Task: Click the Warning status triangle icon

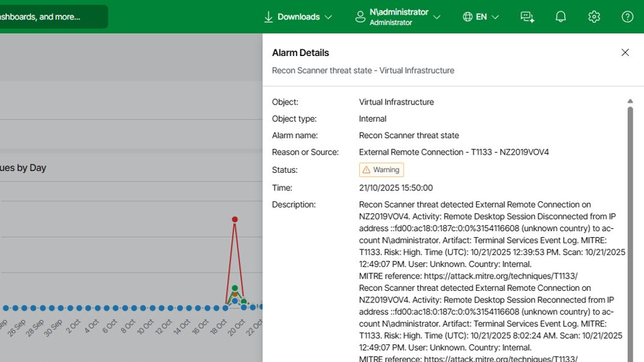Action: [366, 170]
